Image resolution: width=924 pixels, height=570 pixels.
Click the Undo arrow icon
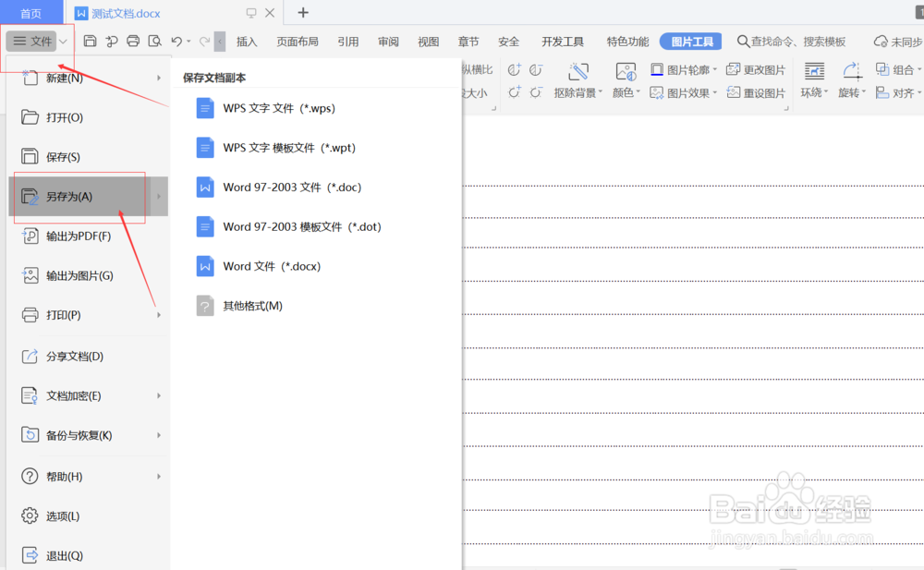tap(176, 42)
